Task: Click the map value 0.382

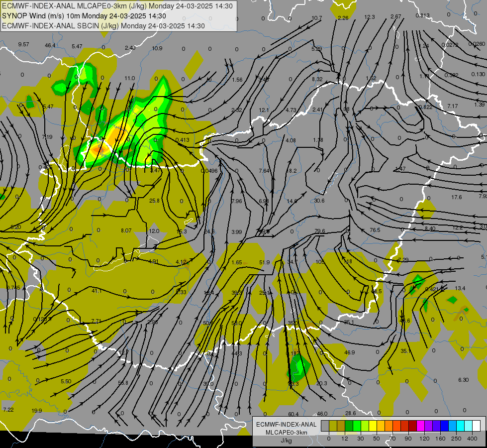Action: 451,75
